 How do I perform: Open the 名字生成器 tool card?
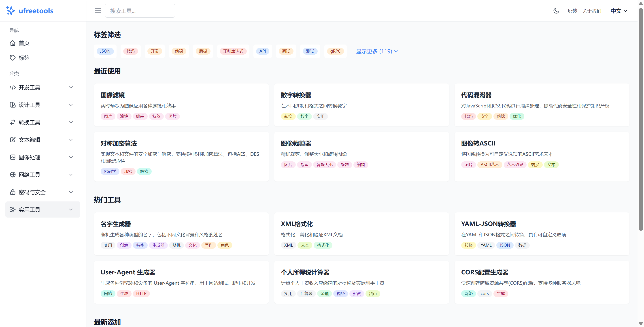(181, 234)
